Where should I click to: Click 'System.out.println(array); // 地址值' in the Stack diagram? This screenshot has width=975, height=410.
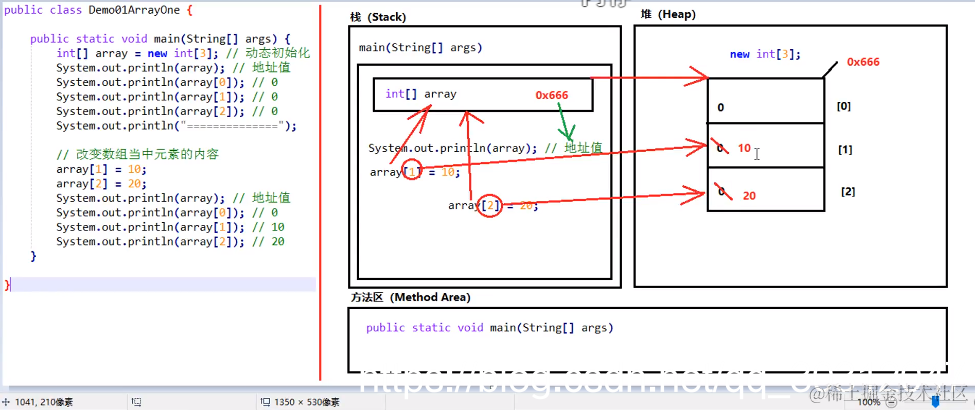485,148
